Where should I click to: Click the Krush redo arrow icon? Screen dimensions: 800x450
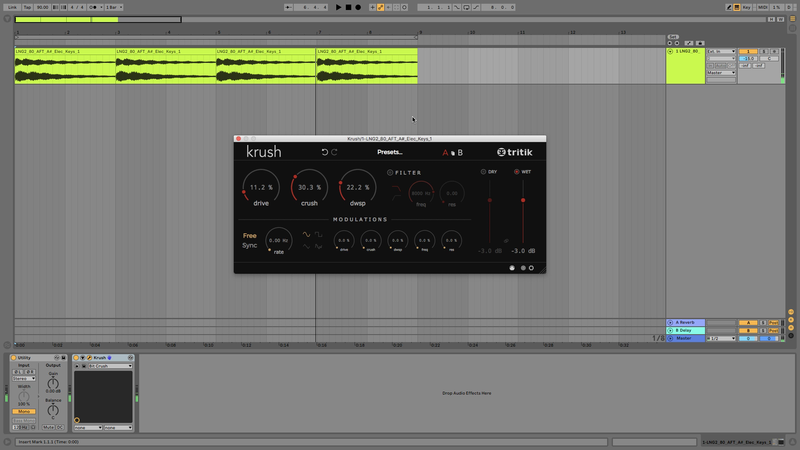(x=334, y=152)
